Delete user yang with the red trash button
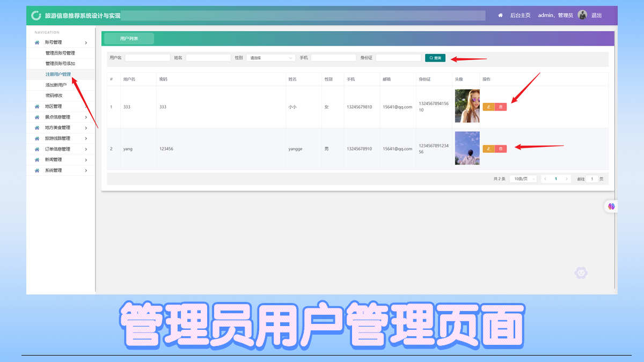Image resolution: width=644 pixels, height=362 pixels. pos(501,149)
